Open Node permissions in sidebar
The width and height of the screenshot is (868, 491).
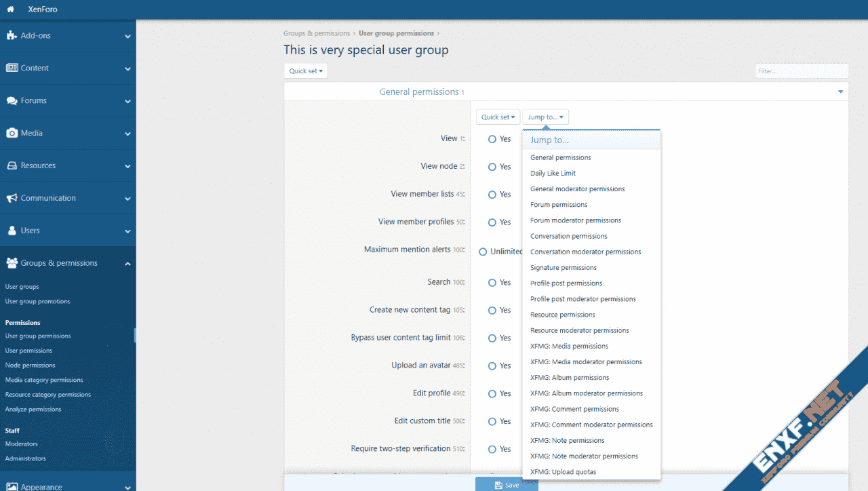pyautogui.click(x=31, y=366)
